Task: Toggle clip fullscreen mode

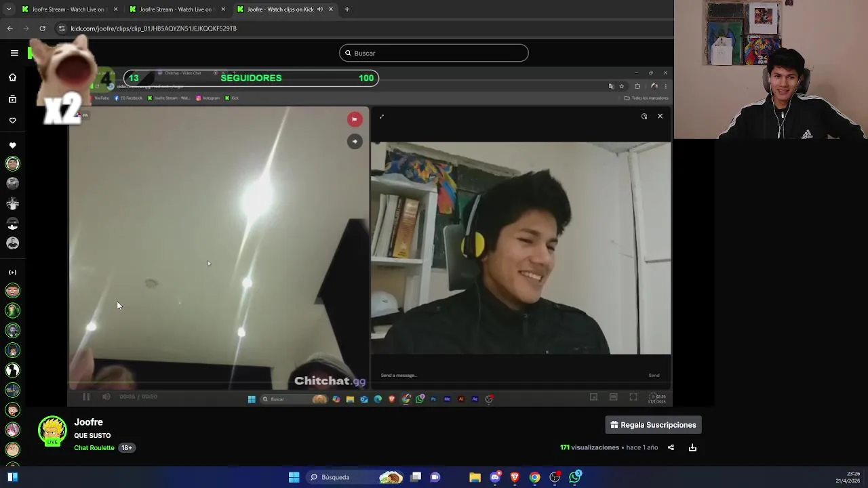Action: point(633,397)
